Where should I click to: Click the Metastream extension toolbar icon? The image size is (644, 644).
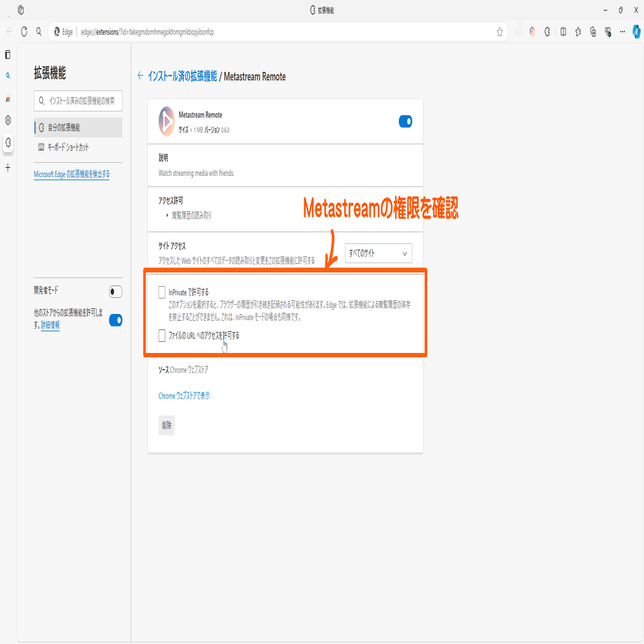[533, 32]
